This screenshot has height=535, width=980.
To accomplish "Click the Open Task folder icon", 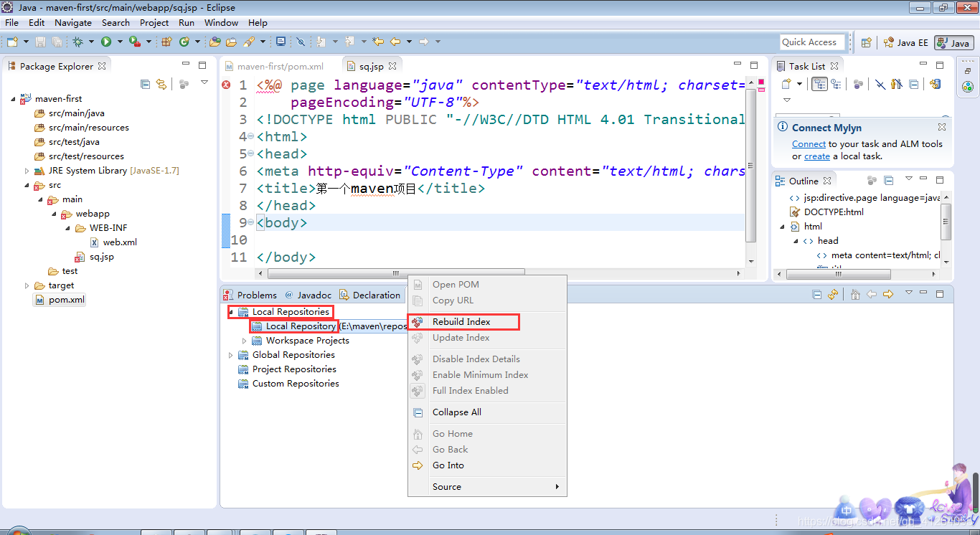I will tap(232, 42).
